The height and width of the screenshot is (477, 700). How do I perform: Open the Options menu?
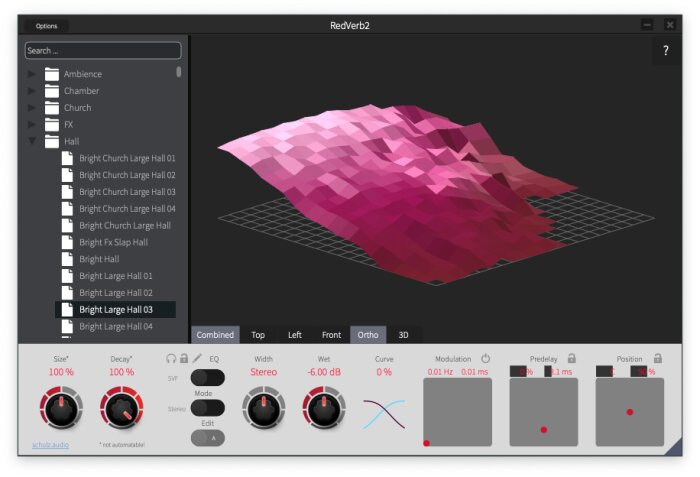point(46,26)
